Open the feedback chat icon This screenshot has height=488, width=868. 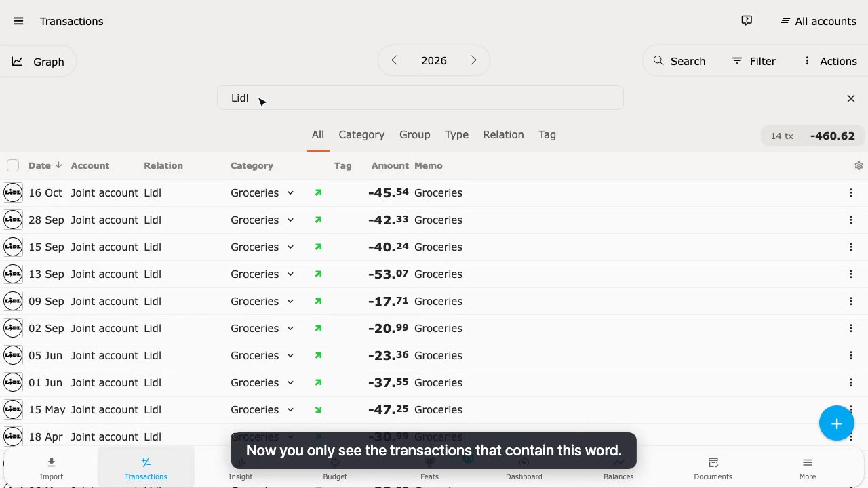coord(747,21)
